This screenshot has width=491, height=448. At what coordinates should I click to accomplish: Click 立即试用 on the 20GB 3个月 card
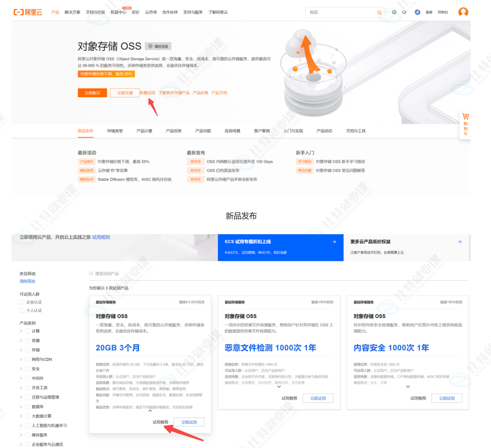[189, 422]
